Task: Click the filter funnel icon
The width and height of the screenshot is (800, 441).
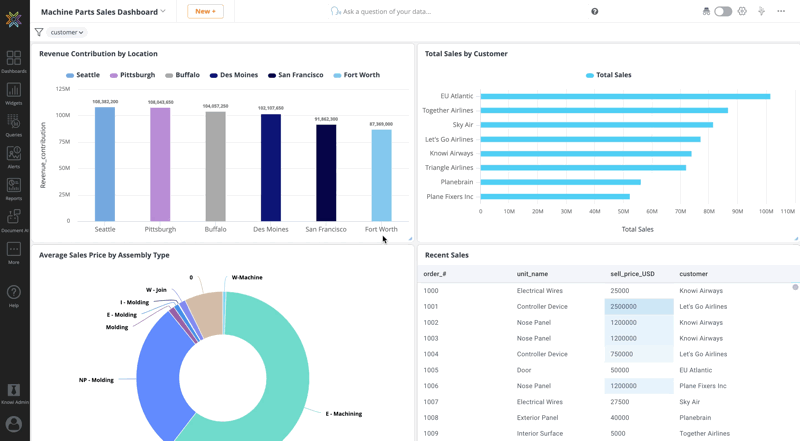Action: pos(39,32)
